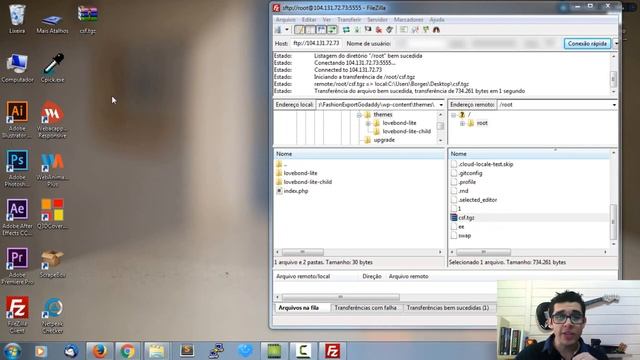Click the Reconnect to server icon
The height and width of the screenshot is (360, 640).
(x=389, y=30)
